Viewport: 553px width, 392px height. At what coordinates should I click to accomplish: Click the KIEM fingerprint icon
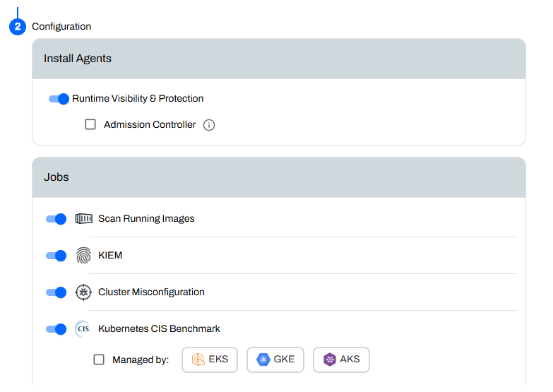point(84,255)
